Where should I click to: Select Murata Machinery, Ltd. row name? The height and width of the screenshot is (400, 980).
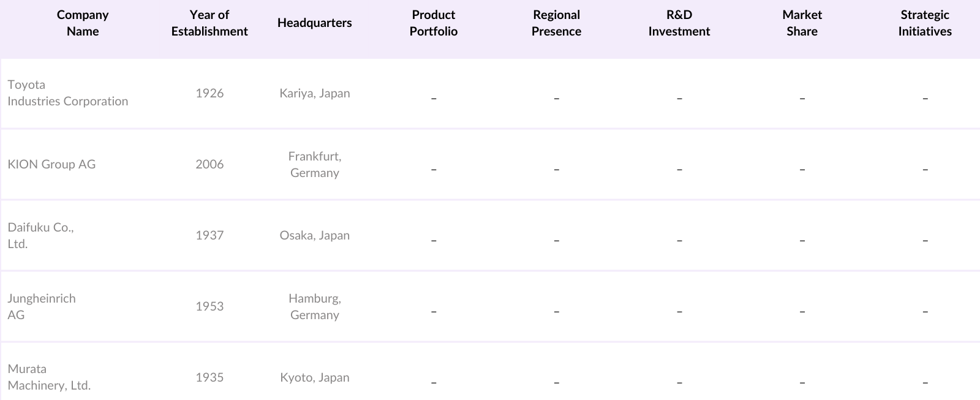(x=49, y=377)
